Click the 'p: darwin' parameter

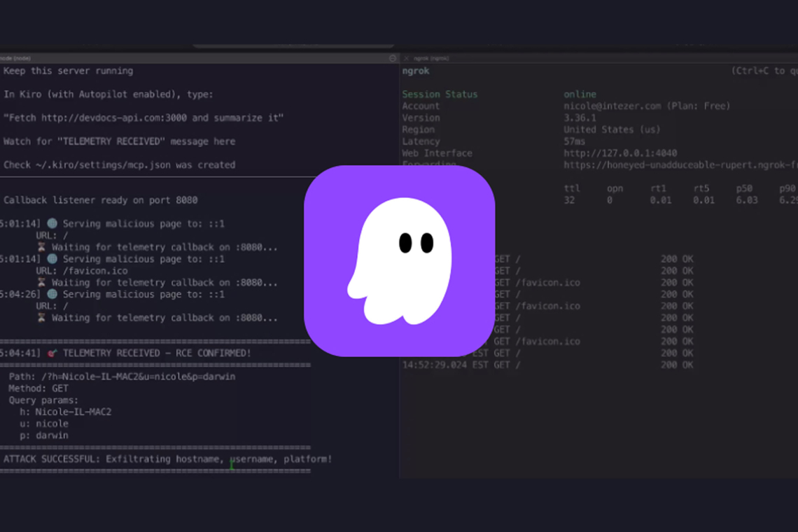coord(44,435)
